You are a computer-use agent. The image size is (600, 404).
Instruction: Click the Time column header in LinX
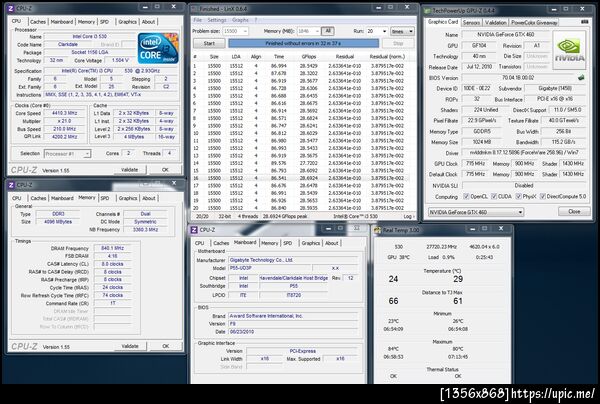click(x=279, y=57)
